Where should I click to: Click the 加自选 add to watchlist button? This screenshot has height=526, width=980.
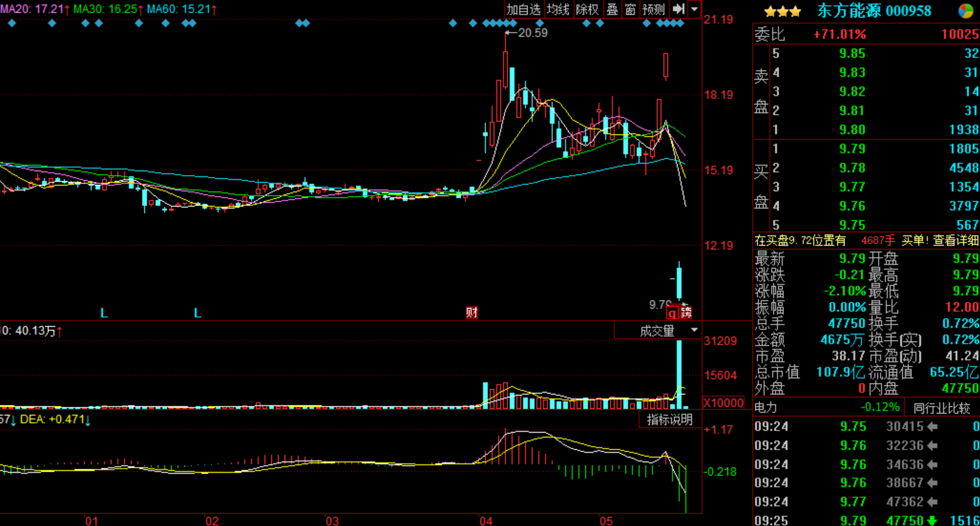coord(523,10)
